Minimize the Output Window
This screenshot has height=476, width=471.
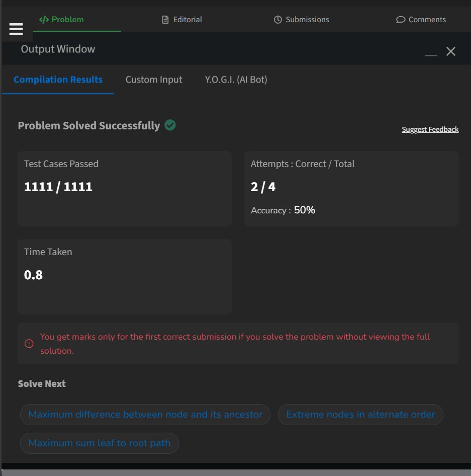pyautogui.click(x=431, y=55)
